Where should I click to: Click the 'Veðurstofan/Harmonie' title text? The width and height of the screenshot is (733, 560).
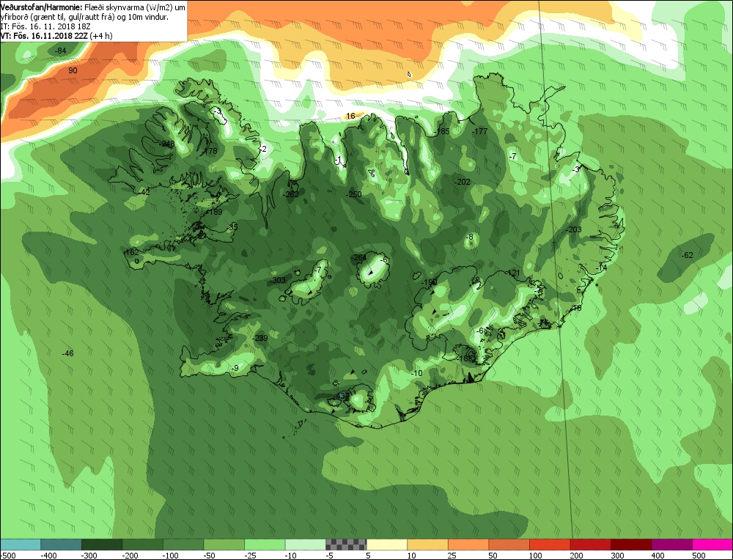(41, 7)
